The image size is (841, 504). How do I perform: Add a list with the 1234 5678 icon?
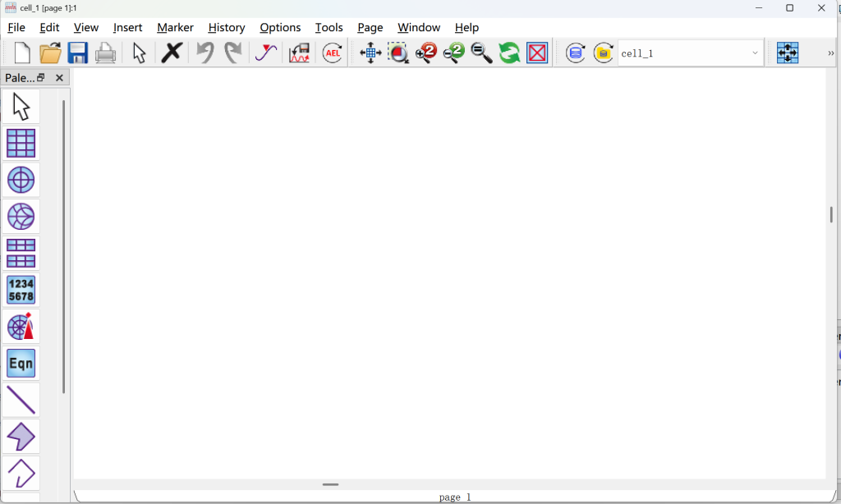pos(21,291)
